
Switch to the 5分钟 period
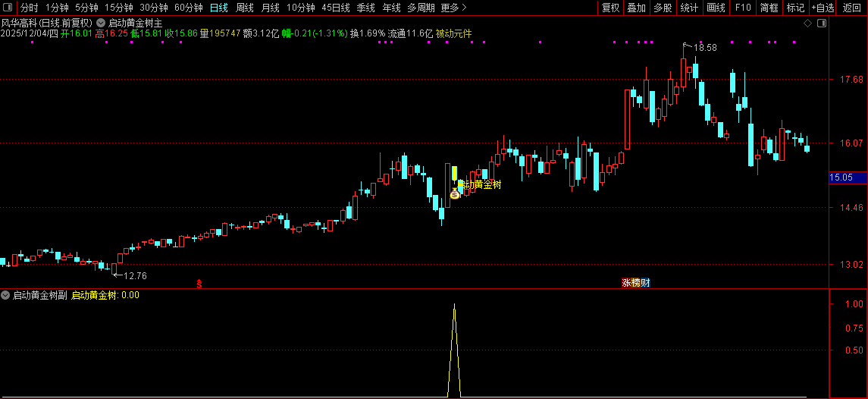click(x=87, y=8)
